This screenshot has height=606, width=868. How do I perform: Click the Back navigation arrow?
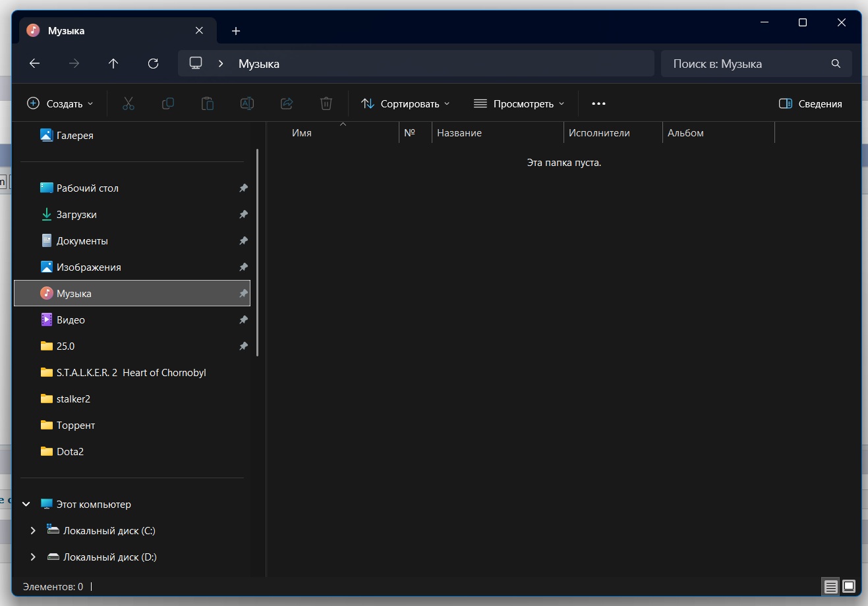(35, 63)
